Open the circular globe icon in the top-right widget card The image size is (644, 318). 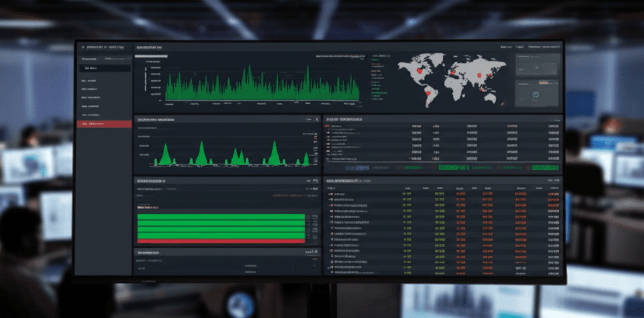[536, 95]
